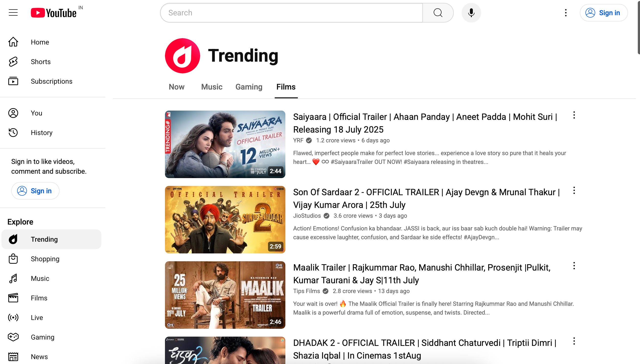Click the YouTube logo
This screenshot has height=364, width=640.
coord(54,13)
